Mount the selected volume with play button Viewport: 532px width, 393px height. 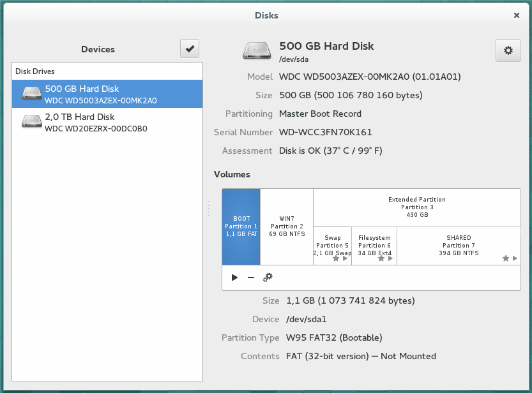tap(234, 278)
